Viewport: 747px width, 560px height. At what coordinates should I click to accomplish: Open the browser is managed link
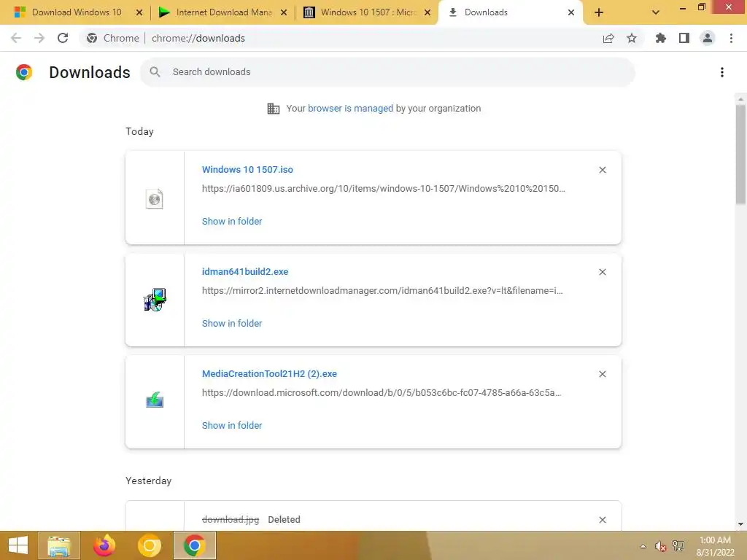pos(350,109)
